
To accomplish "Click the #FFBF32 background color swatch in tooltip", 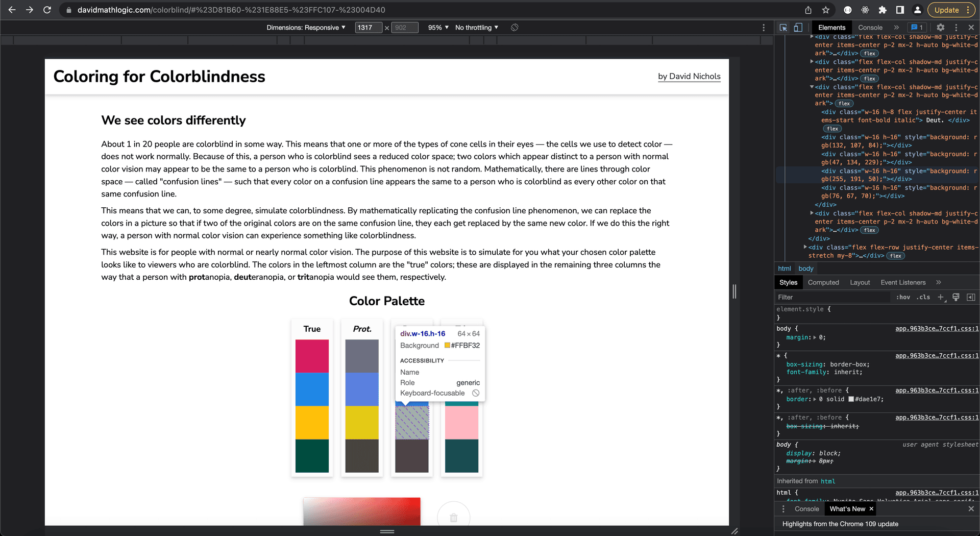I will [446, 346].
